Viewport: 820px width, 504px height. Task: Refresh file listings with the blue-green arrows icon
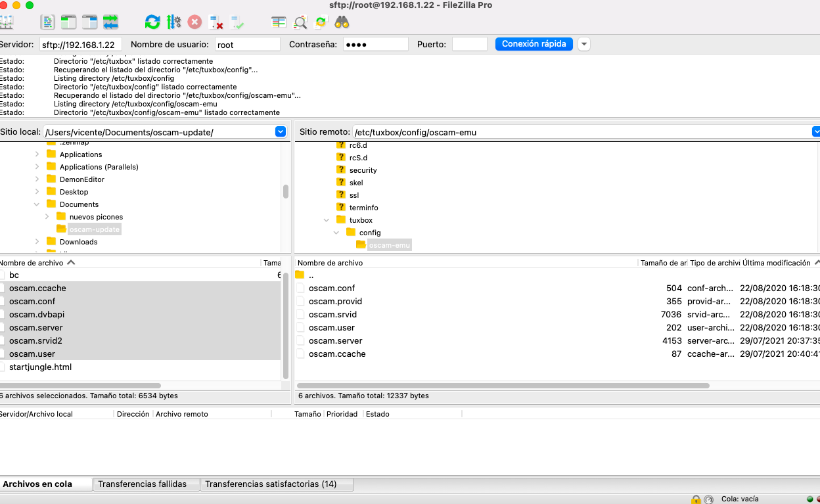152,22
